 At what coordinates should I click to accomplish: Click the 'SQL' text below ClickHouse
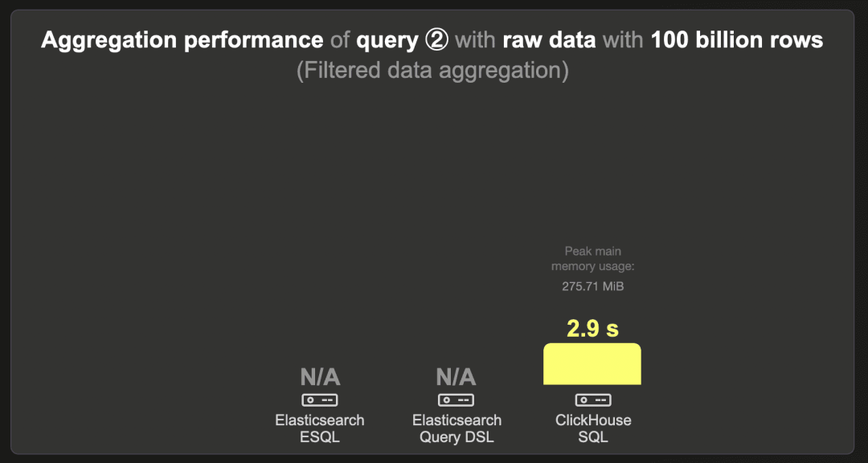(x=593, y=437)
